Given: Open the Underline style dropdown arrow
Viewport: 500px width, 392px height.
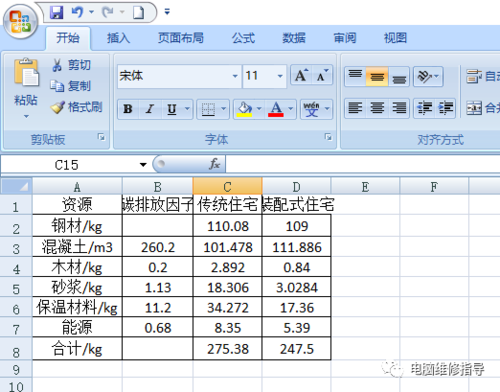Looking at the screenshot, I should pyautogui.click(x=187, y=109).
